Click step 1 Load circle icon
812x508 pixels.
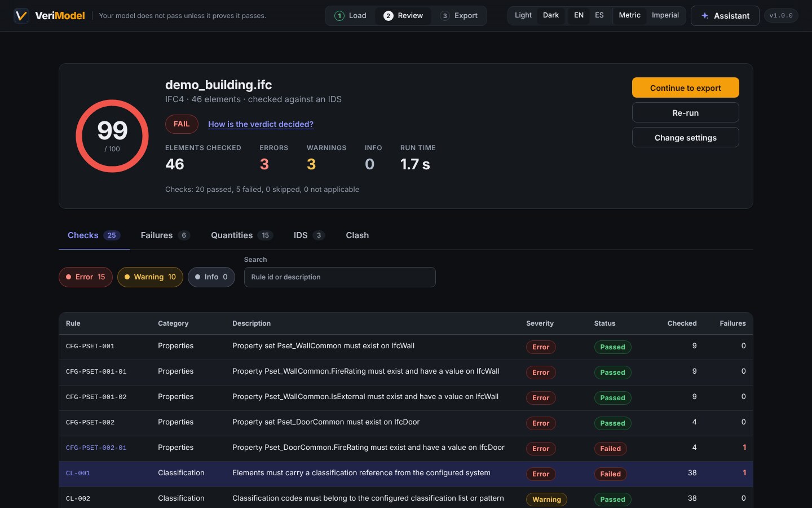pos(339,16)
